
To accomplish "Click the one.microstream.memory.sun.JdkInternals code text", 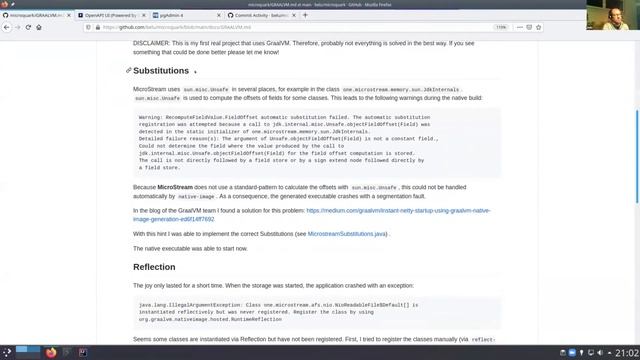I will click(x=401, y=89).
